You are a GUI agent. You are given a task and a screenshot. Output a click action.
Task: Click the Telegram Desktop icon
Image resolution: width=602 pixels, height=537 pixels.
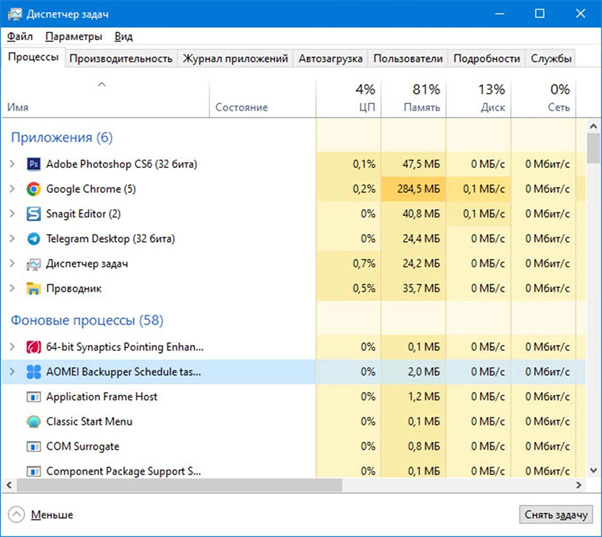click(x=33, y=239)
